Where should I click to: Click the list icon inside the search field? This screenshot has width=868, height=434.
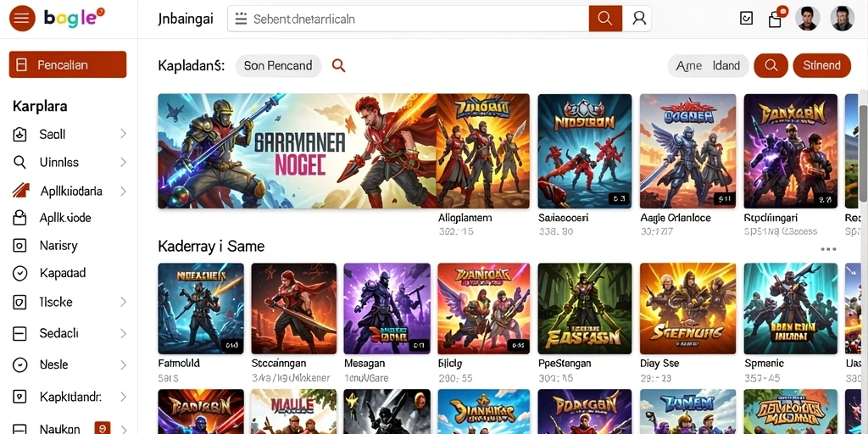point(241,19)
